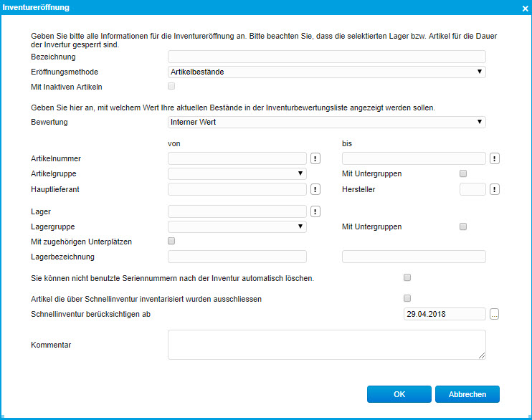Click into the Bezeichnung text field
Viewport: 532px width, 420px height.
326,57
